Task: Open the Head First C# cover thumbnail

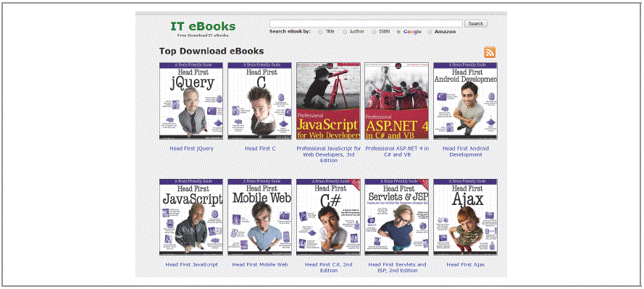Action: tap(328, 217)
